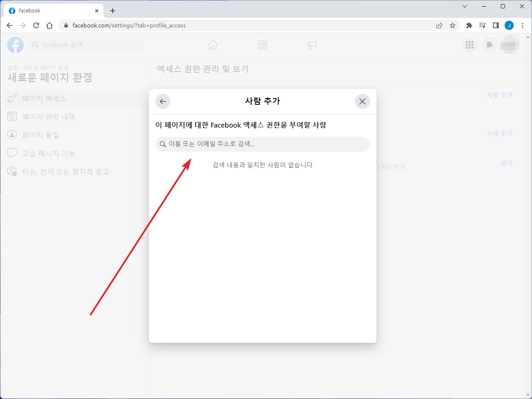Click the browser Home icon in the toolbar
532x399 pixels.
tap(49, 25)
